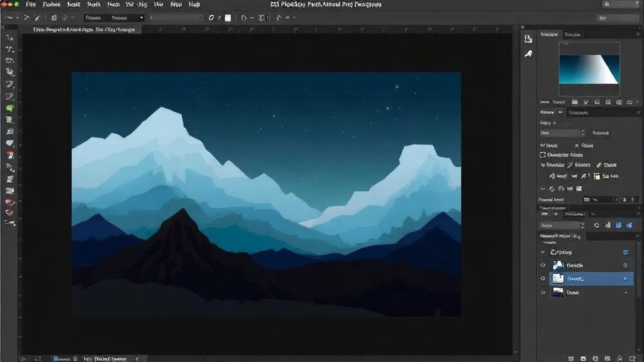The height and width of the screenshot is (362, 644).
Task: Open the blend mode dropdown in the layers panel
Action: 562,226
